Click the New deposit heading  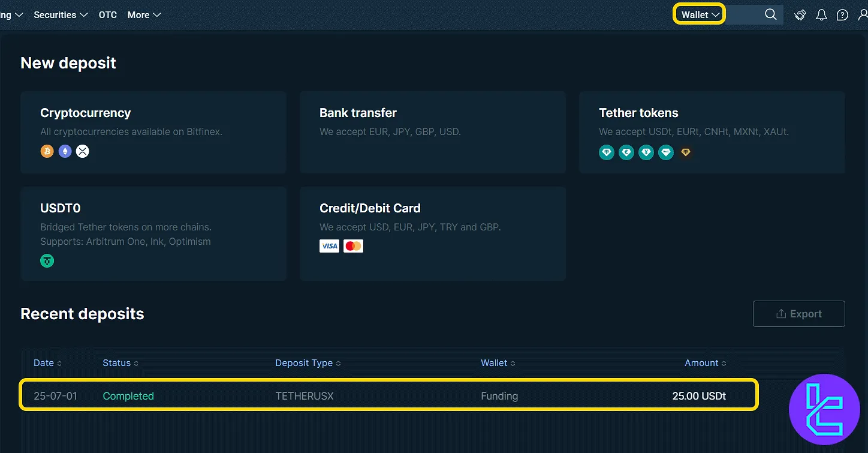(68, 63)
